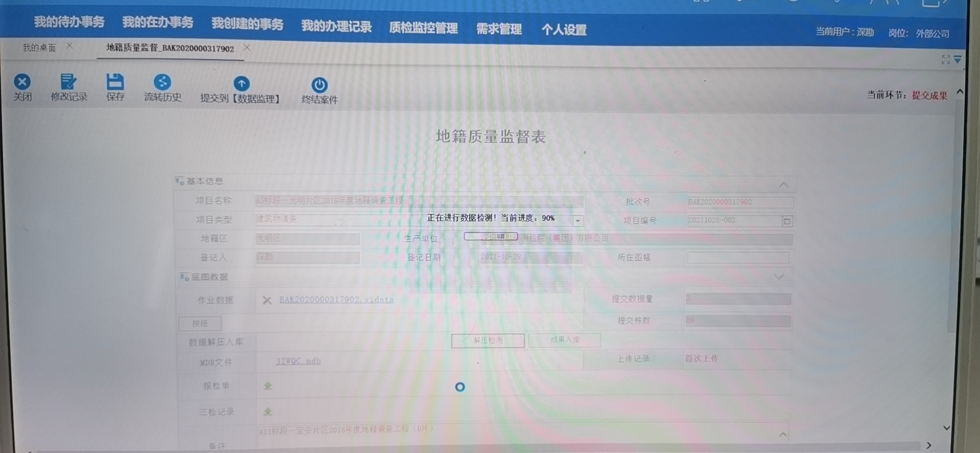This screenshot has width=980, height=453.
Task: Click the 地籍质量监督表 heading
Action: tap(491, 136)
